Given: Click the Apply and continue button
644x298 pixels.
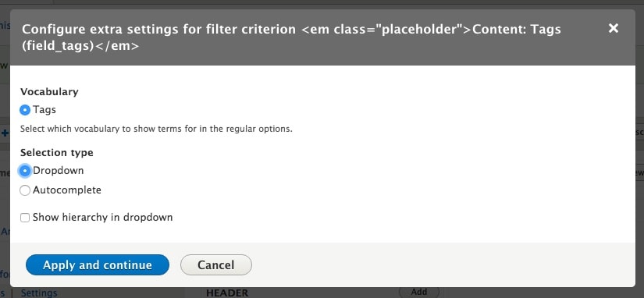Looking at the screenshot, I should click(x=98, y=264).
